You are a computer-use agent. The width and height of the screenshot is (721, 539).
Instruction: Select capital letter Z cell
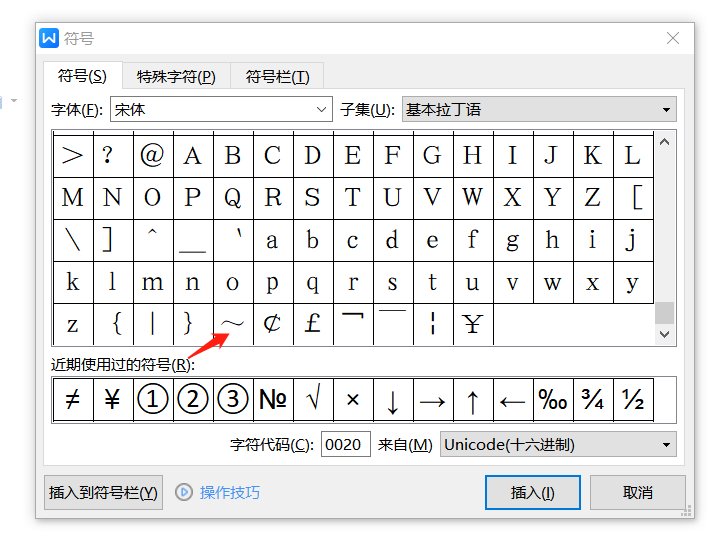(593, 198)
